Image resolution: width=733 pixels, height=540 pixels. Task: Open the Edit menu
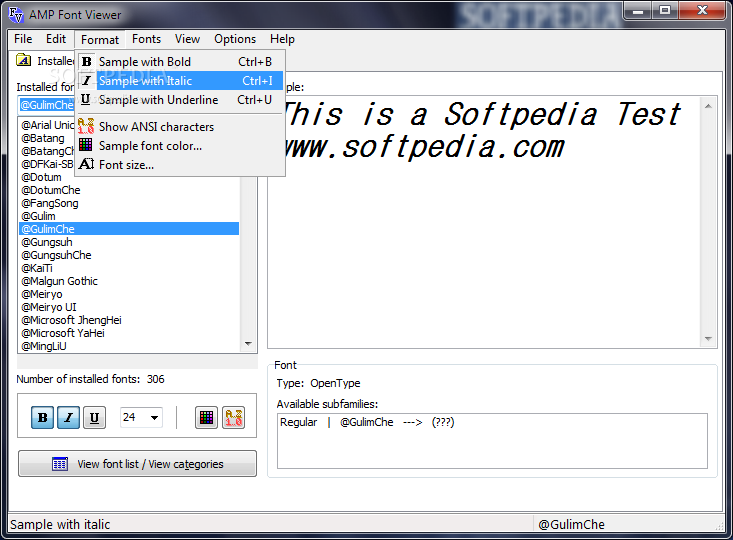[56, 39]
